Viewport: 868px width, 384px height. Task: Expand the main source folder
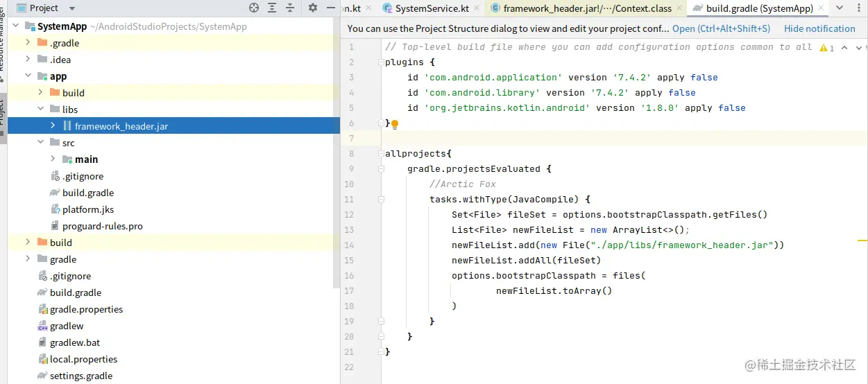tap(53, 159)
